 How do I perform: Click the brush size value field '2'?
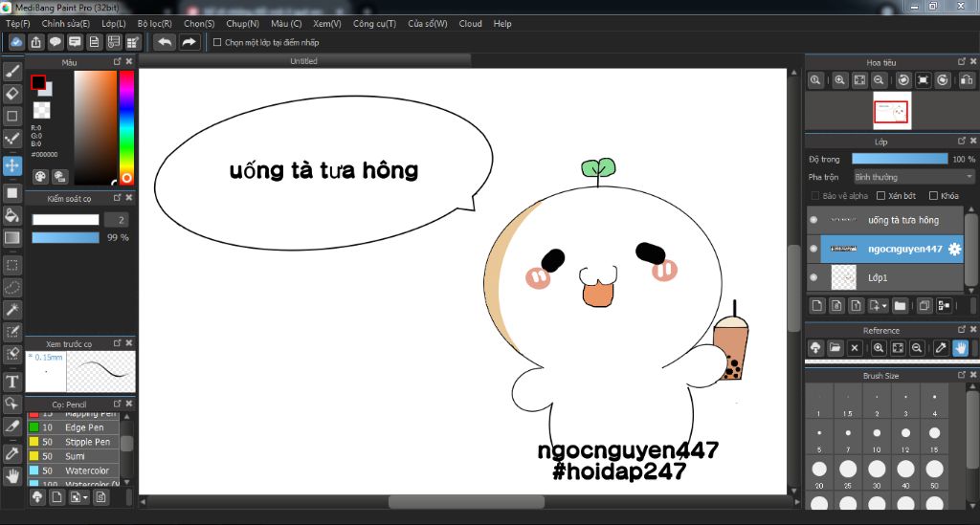click(x=117, y=220)
